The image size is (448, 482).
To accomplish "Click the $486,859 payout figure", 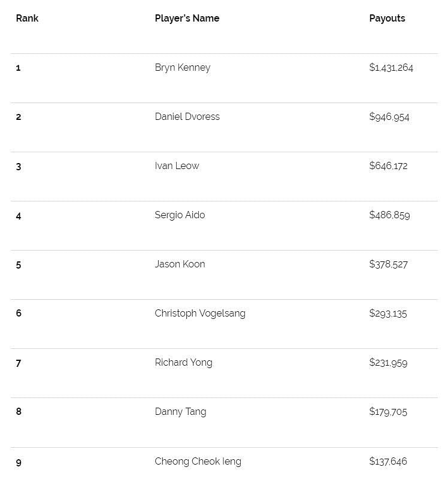I will 389,215.
